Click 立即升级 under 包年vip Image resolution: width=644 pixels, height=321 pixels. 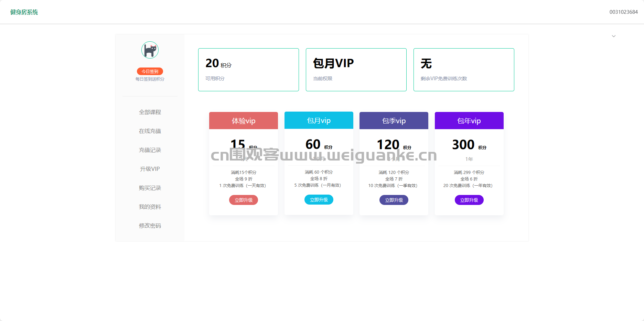[469, 200]
